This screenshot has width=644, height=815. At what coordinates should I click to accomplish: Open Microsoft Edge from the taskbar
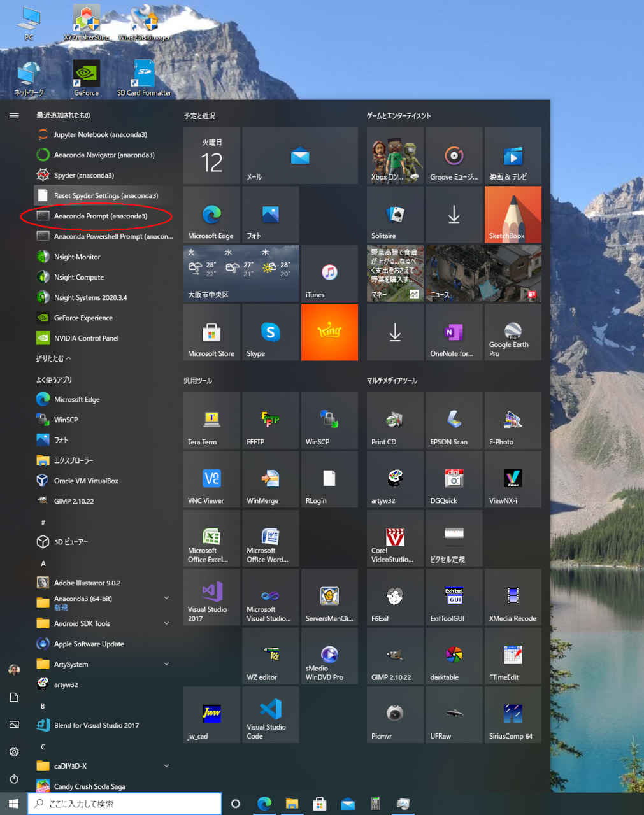click(x=264, y=804)
